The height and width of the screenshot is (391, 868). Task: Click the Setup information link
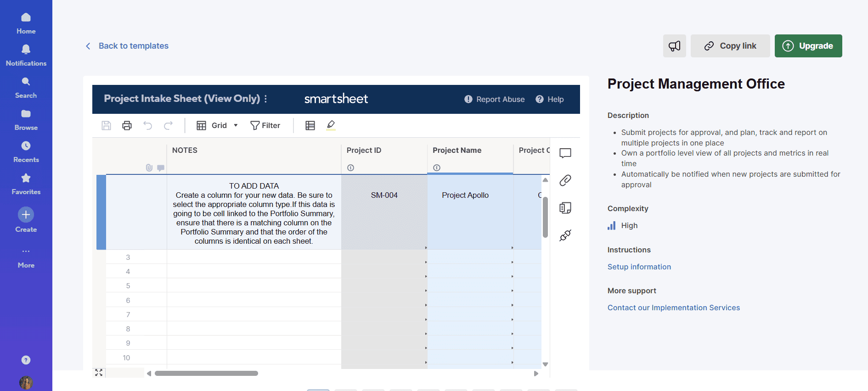pyautogui.click(x=639, y=267)
